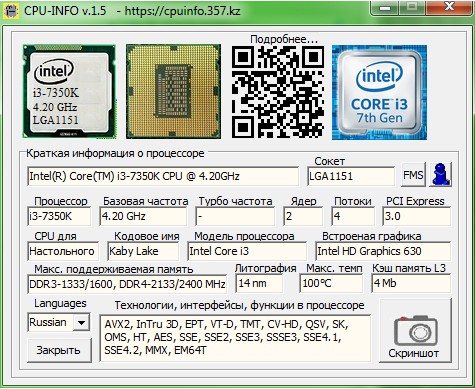The image size is (475, 389).
Task: Click the camera screenshot icon
Action: [416, 330]
